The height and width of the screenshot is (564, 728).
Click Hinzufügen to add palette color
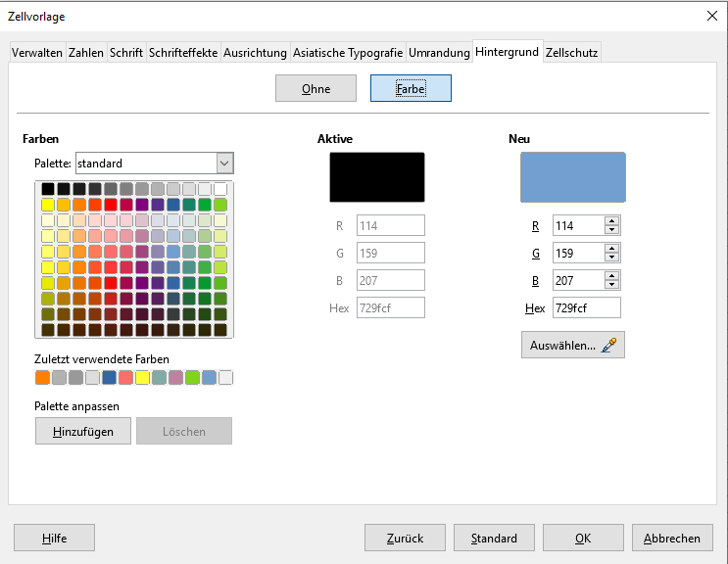(x=83, y=431)
